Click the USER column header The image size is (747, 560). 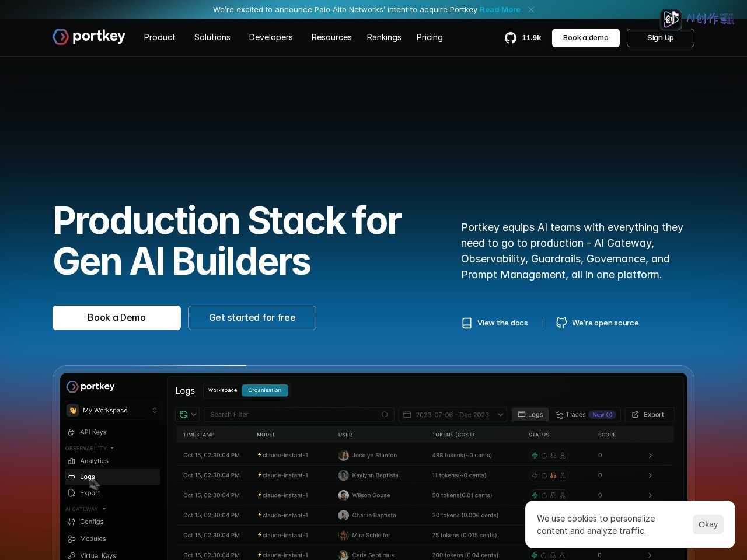click(x=345, y=435)
